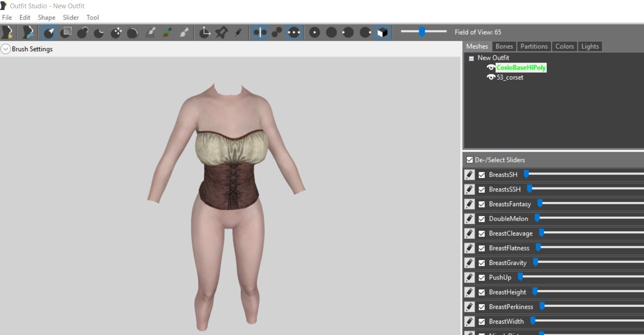Select the Mask brush with dashed square
This screenshot has width=644, height=335.
tap(66, 32)
